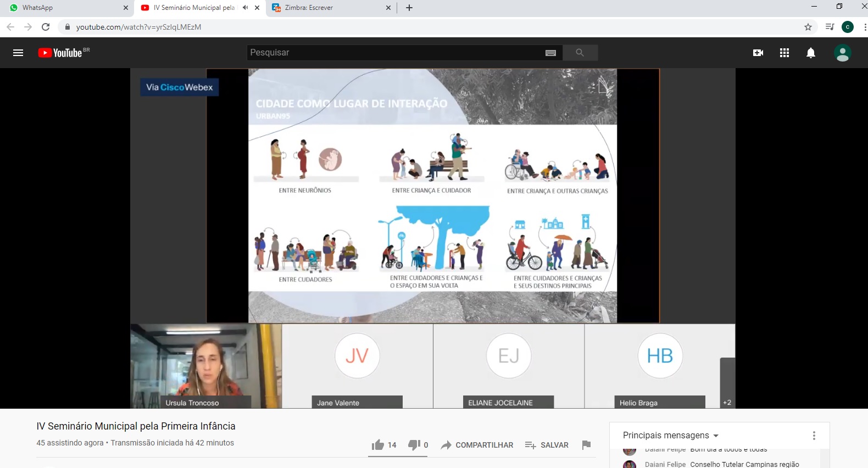Viewport: 868px width, 468px height.
Task: Restore down the Chrome window
Action: coord(839,7)
